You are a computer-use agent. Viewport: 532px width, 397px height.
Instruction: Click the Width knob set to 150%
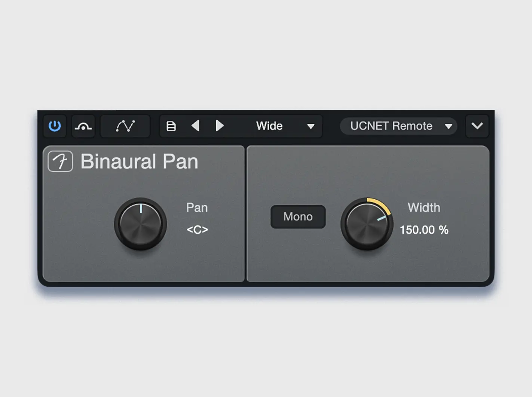pyautogui.click(x=367, y=224)
